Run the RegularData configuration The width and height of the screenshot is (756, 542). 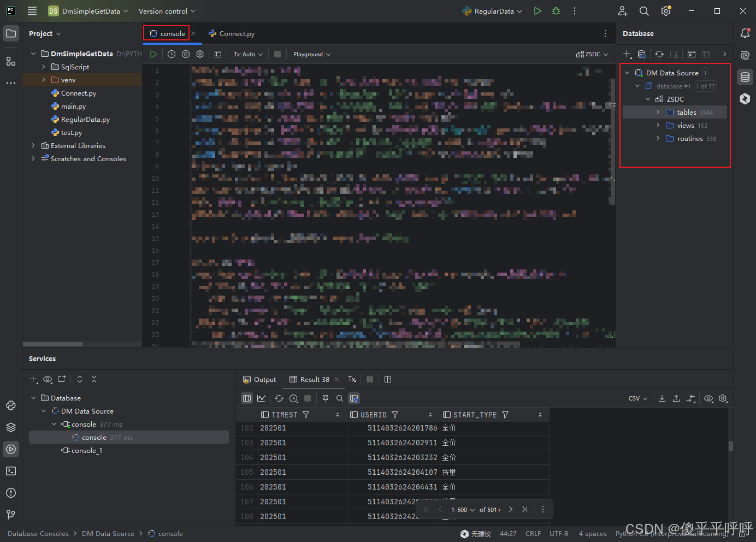pos(537,11)
